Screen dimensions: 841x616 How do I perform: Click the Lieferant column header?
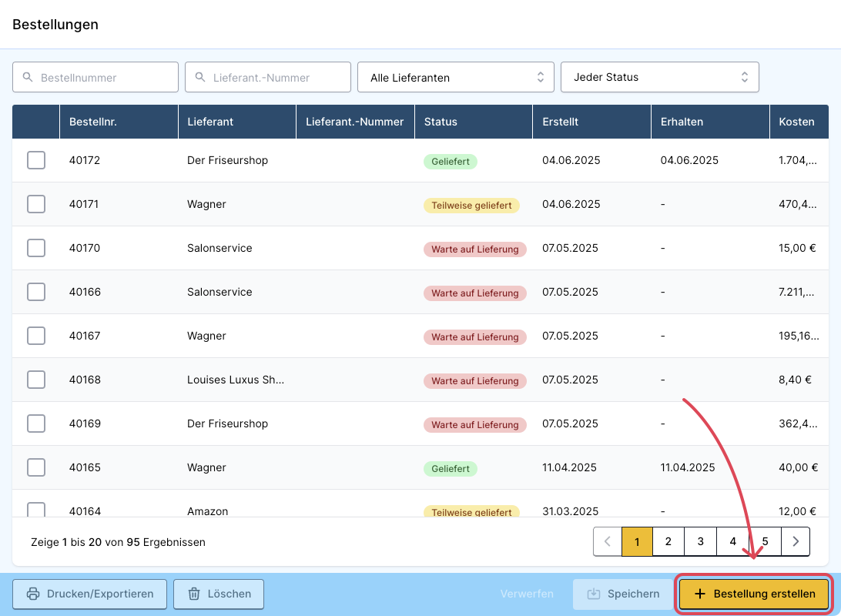[237, 122]
